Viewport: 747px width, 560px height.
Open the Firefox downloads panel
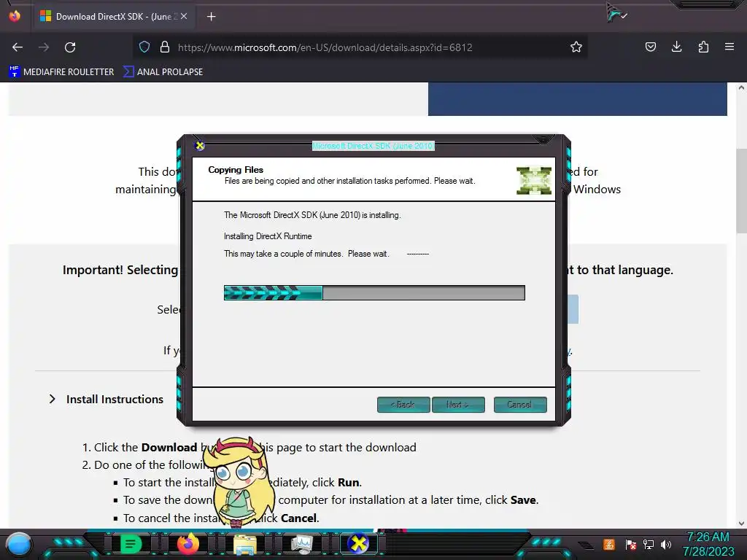click(x=676, y=47)
